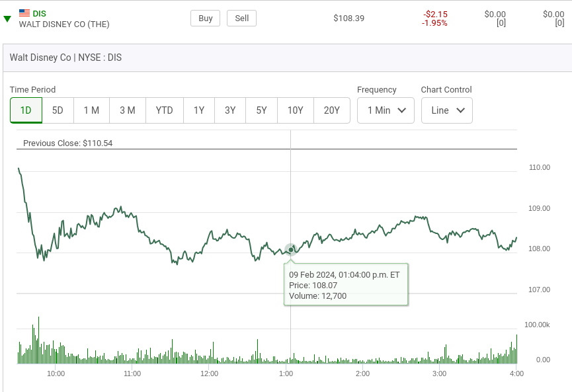Click the Previous Close: $110.54 label
The width and height of the screenshot is (572, 392).
click(x=68, y=143)
